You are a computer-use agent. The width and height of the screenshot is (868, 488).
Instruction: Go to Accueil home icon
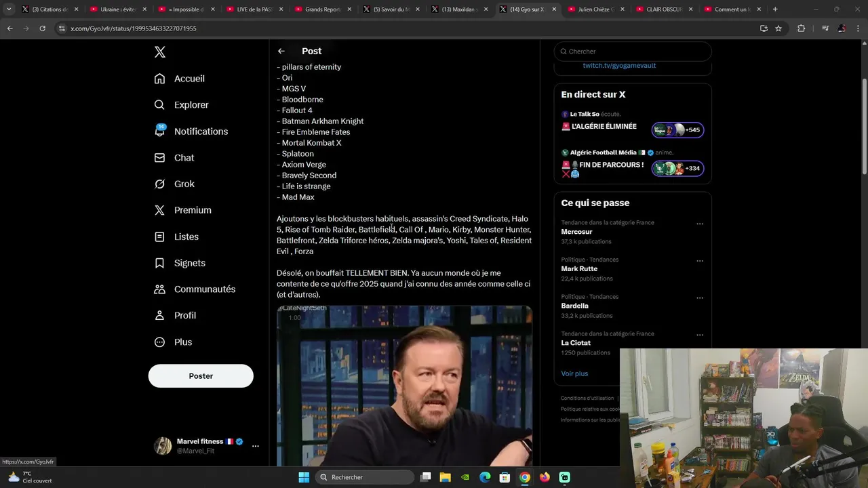tap(159, 79)
